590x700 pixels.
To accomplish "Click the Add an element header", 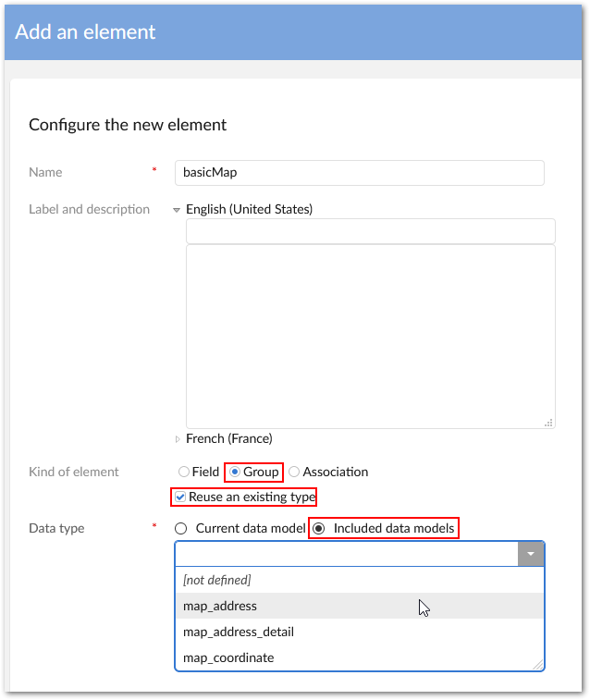I will pos(86,31).
